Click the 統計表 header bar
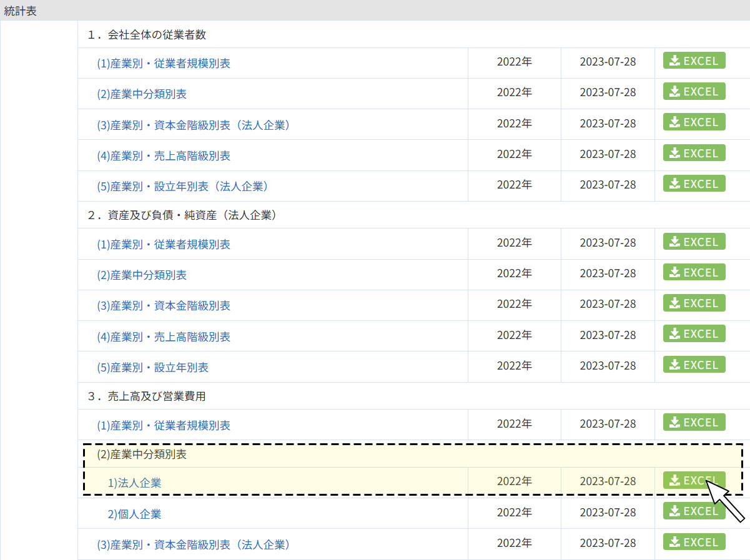Viewport: 750px width, 560px height. click(375, 11)
